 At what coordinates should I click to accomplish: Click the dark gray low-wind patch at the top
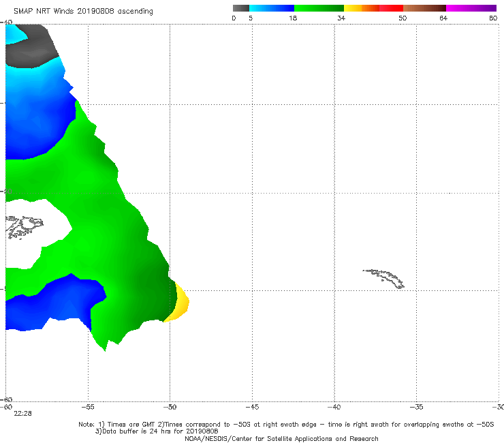32,52
